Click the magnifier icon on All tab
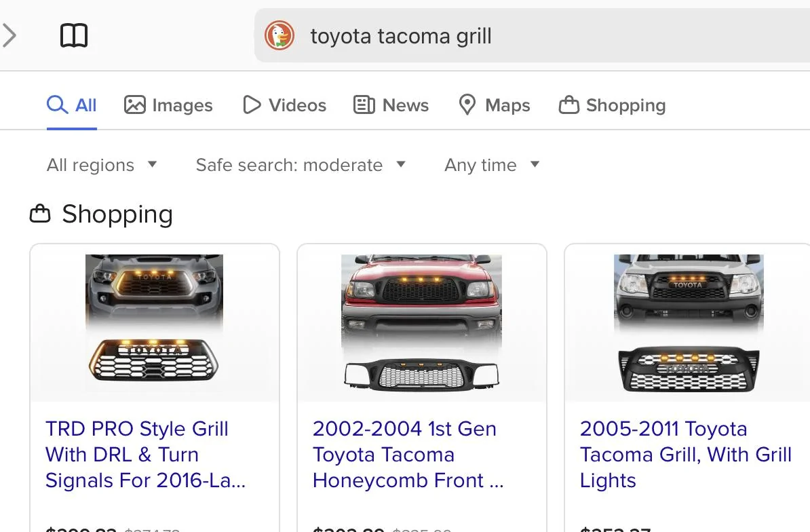 (57, 105)
